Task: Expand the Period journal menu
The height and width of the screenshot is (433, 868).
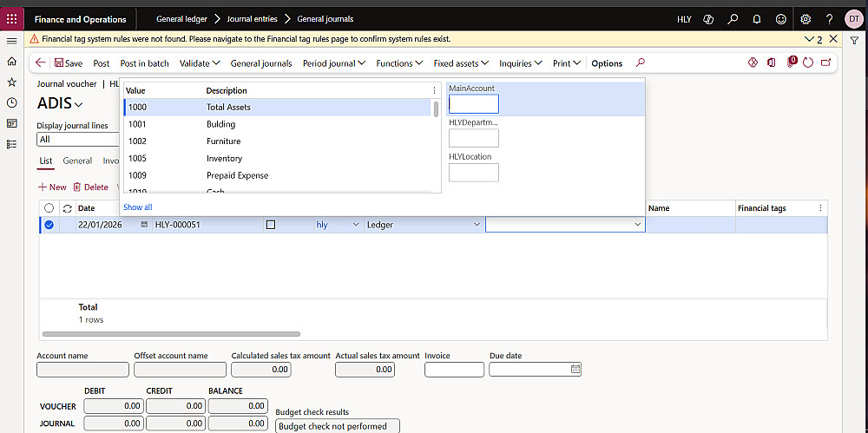Action: pyautogui.click(x=334, y=63)
